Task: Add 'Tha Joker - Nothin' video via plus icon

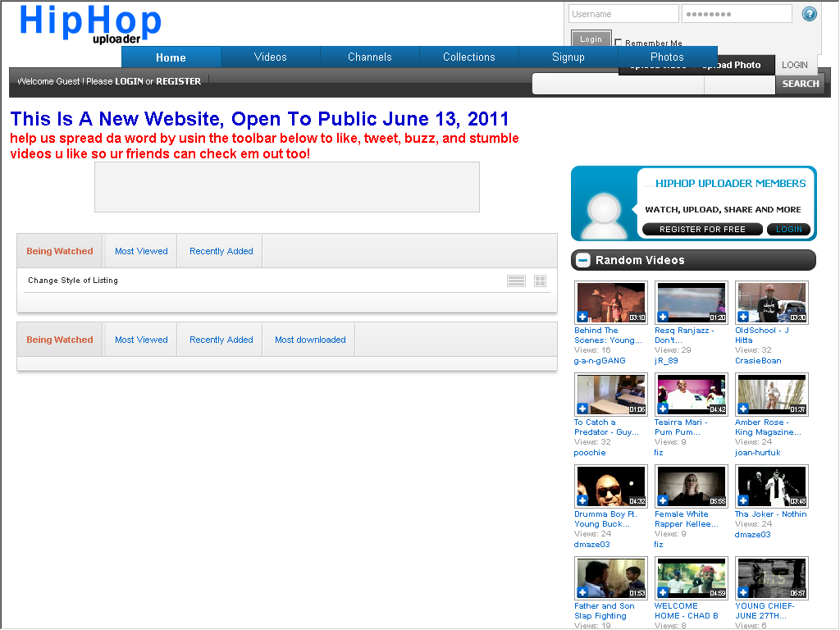Action: point(743,500)
